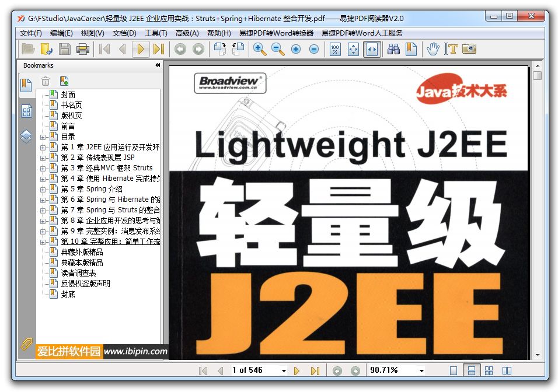
Task: Click the gray back-view arrow in top toolbar
Action: (180, 49)
